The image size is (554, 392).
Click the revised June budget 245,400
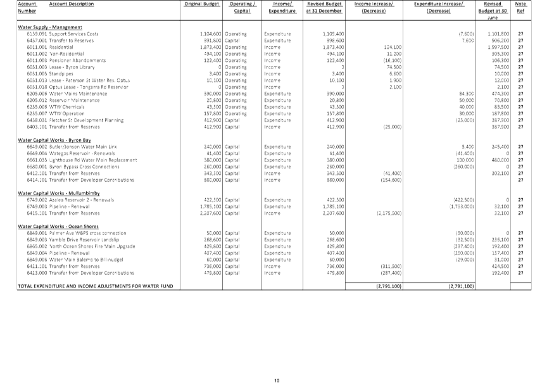click(x=500, y=147)
